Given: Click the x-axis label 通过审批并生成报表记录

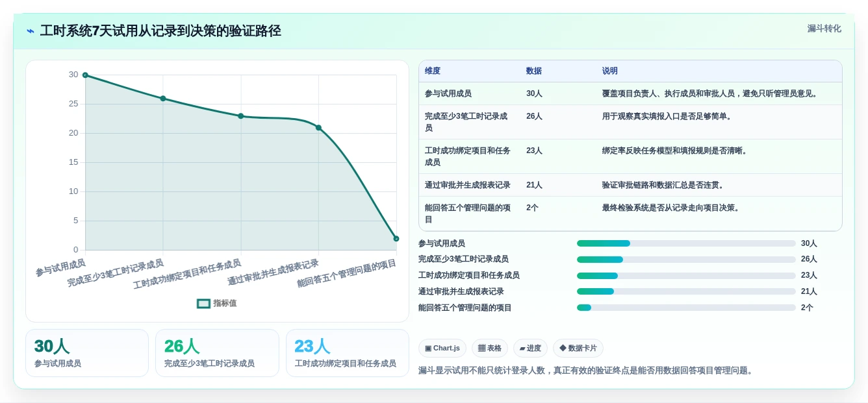Looking at the screenshot, I should pyautogui.click(x=274, y=273).
